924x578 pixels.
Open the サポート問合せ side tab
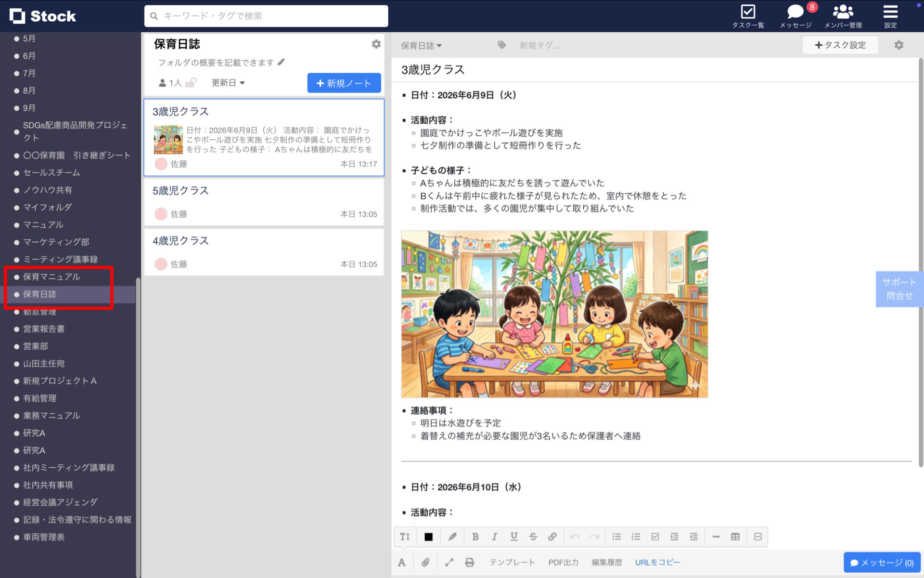(x=899, y=289)
